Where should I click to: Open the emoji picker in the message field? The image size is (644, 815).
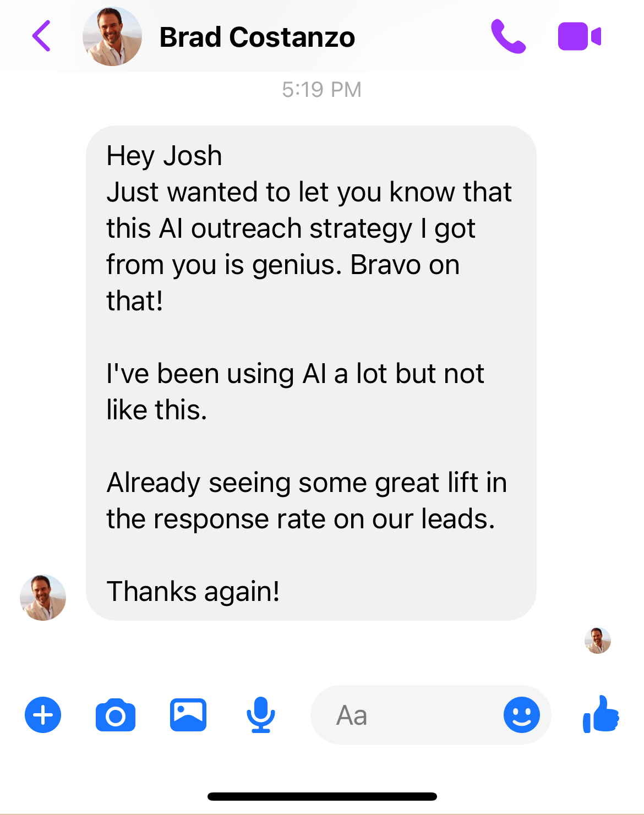coord(521,715)
